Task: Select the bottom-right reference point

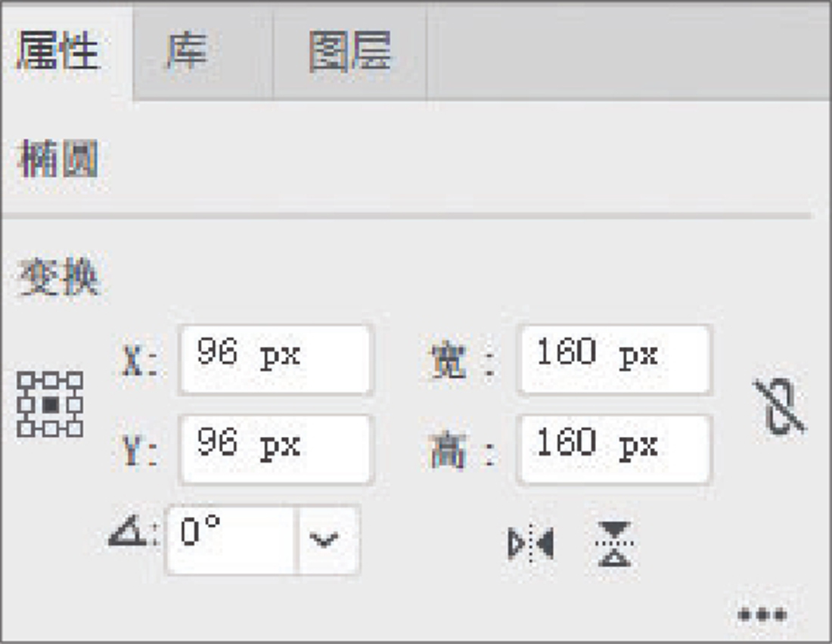Action: pos(75,429)
